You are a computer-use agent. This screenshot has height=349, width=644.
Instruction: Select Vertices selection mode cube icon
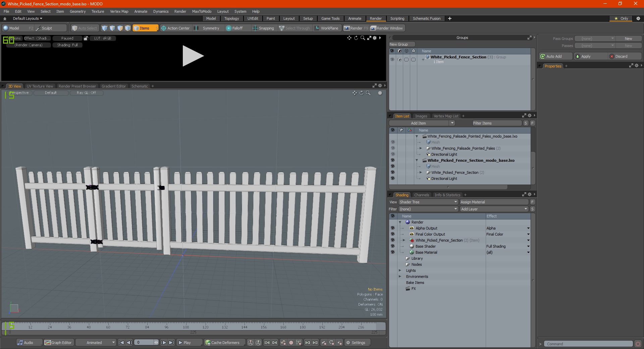tap(105, 28)
